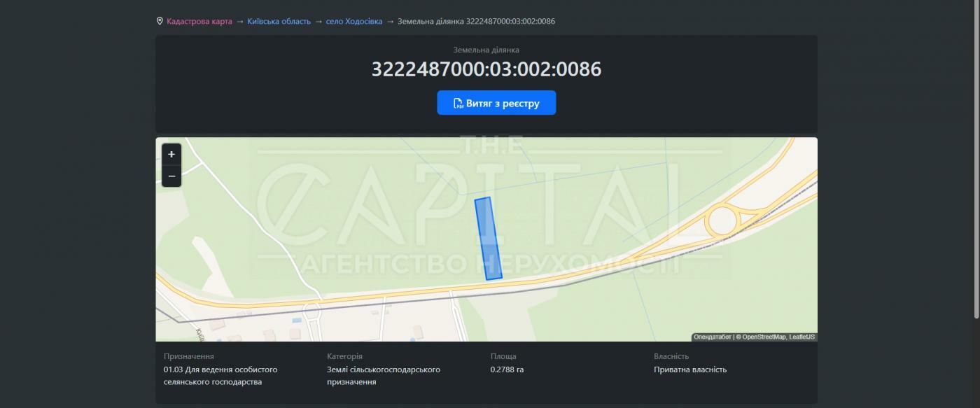This screenshot has width=980, height=408.
Task: Click the page vertical scrollbar
Action: pos(977,158)
